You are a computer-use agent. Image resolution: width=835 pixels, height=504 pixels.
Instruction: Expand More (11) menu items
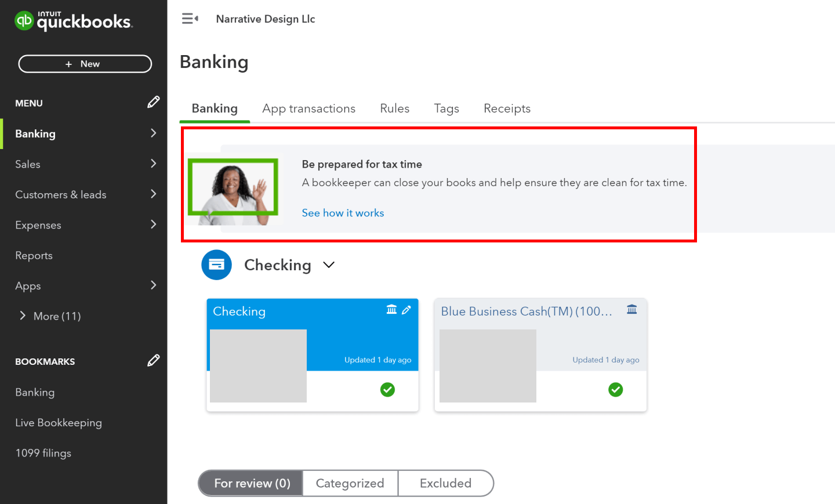pos(50,316)
